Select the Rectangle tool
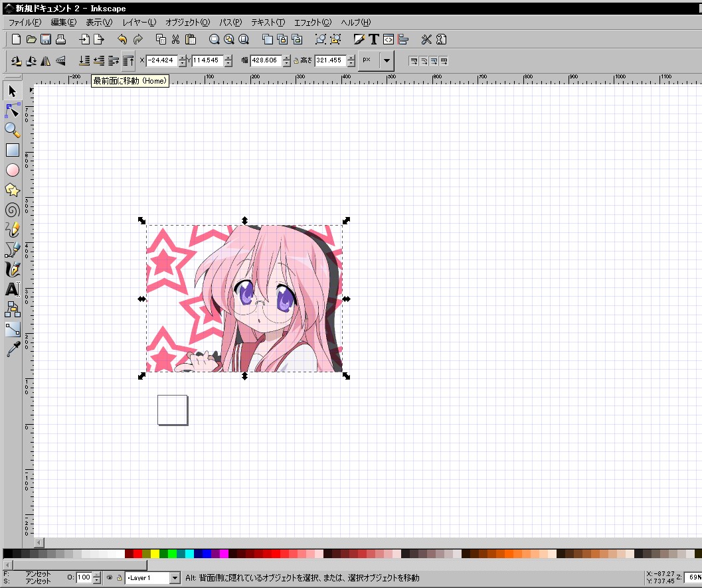This screenshot has height=588, width=702. click(12, 150)
